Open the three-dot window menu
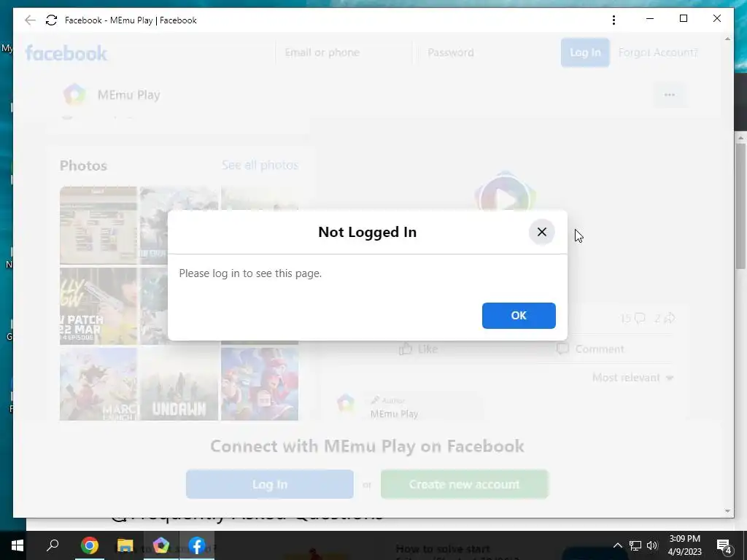Image resolution: width=747 pixels, height=560 pixels. 614,20
